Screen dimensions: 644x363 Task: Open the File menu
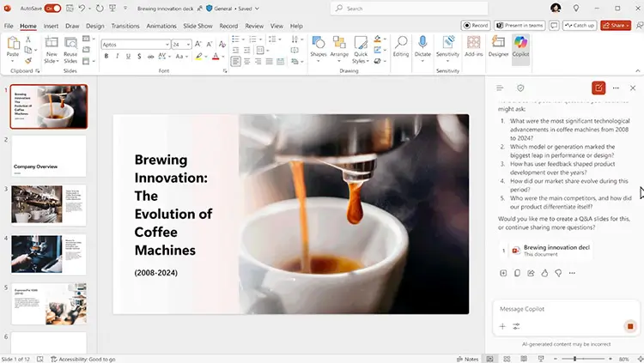point(9,26)
